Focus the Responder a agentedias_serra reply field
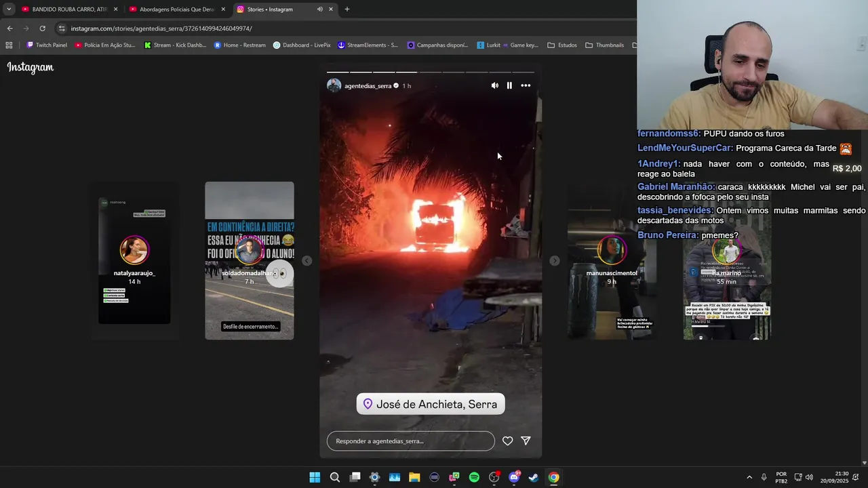868x488 pixels. 410,441
